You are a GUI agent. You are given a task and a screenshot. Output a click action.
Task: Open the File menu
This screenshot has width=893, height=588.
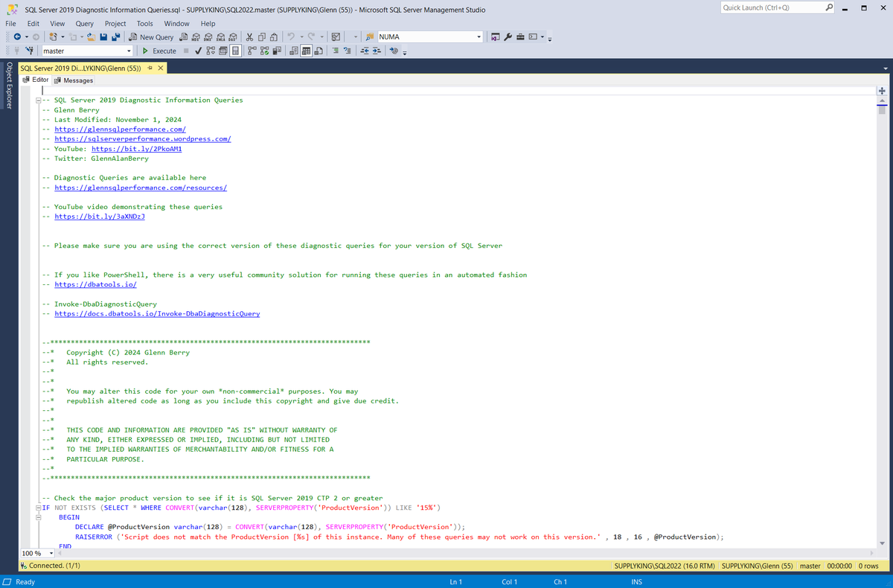click(12, 23)
